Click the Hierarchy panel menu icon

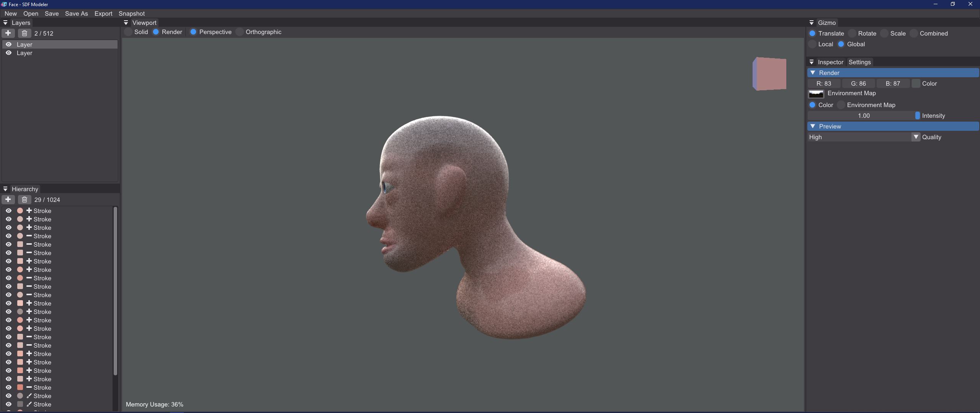tap(5, 189)
